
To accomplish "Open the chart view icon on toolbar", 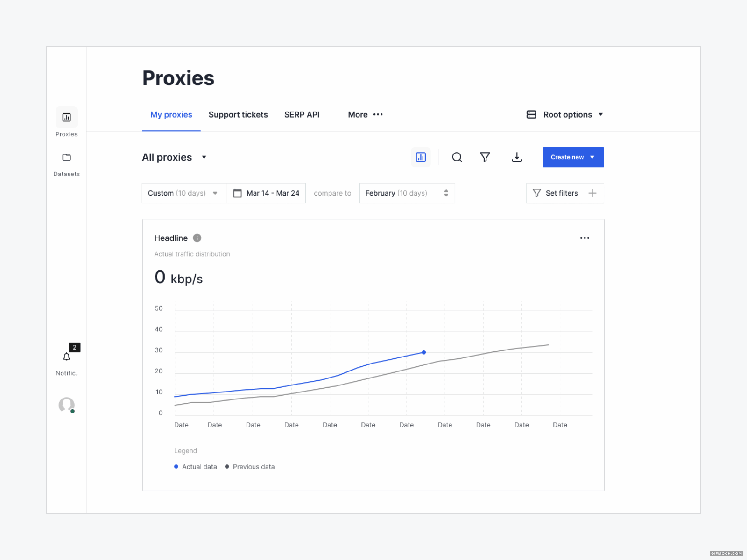I will 421,157.
